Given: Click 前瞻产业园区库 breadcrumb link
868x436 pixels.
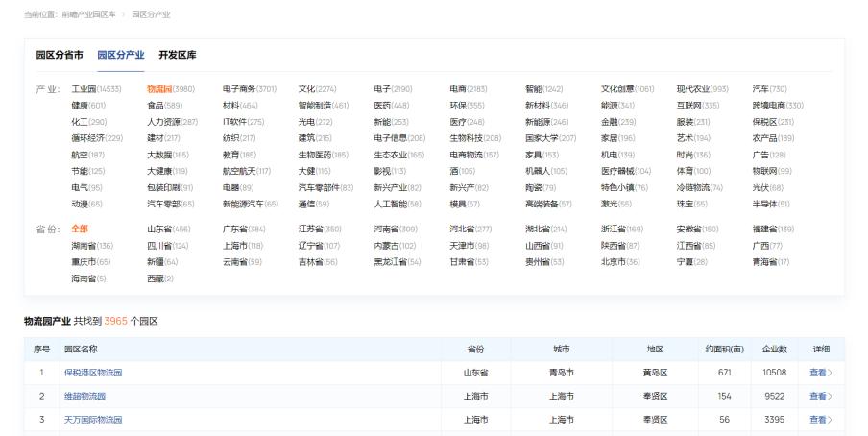Looking at the screenshot, I should pos(88,14).
